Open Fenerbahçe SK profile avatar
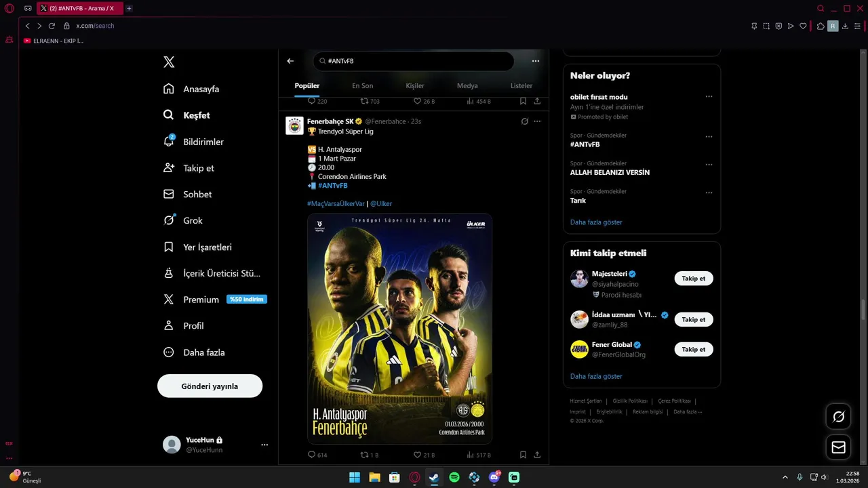 pos(294,126)
